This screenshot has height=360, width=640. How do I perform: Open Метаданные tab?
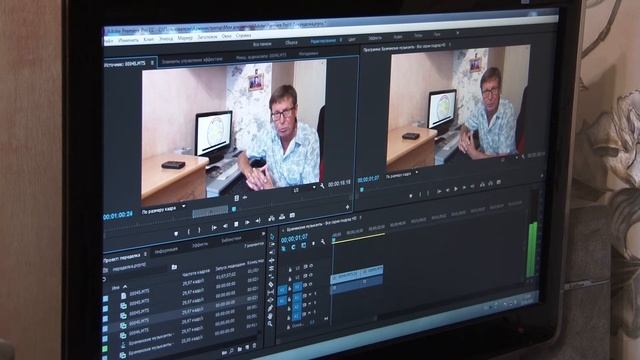(x=308, y=53)
